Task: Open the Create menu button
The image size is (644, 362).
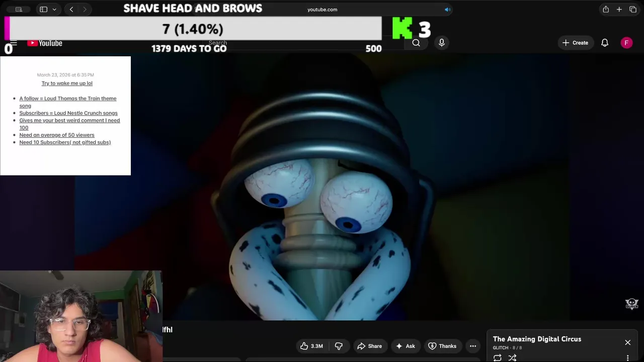Action: (x=575, y=43)
